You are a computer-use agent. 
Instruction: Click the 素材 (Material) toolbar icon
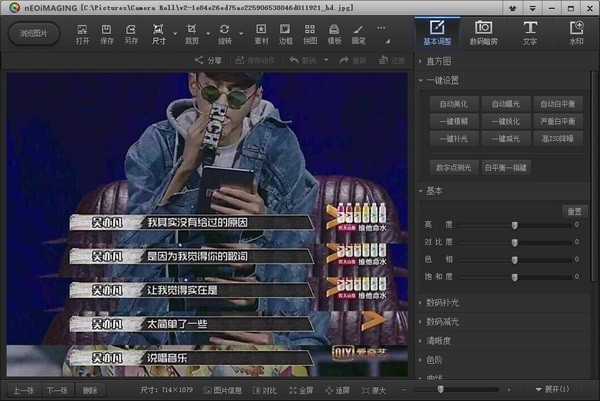tap(261, 33)
